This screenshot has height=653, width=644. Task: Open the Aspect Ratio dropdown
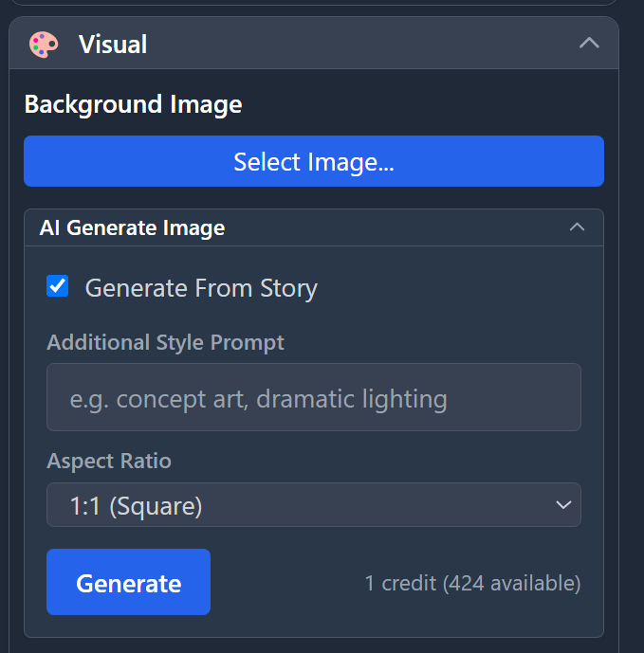(x=313, y=505)
